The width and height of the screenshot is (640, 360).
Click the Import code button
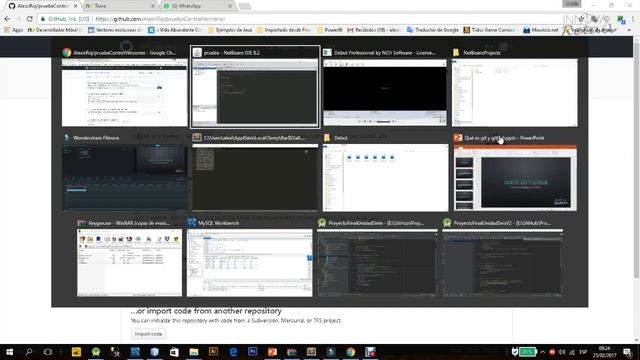pyautogui.click(x=149, y=334)
